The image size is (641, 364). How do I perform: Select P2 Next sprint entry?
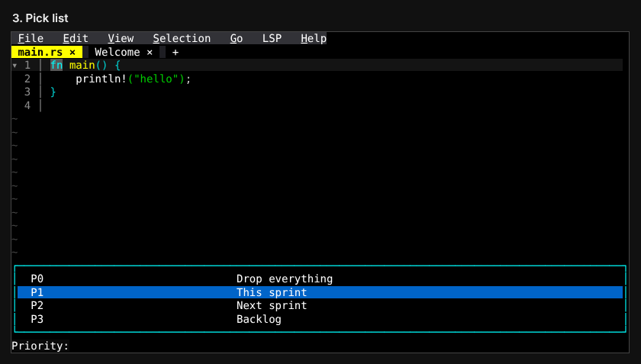click(320, 305)
